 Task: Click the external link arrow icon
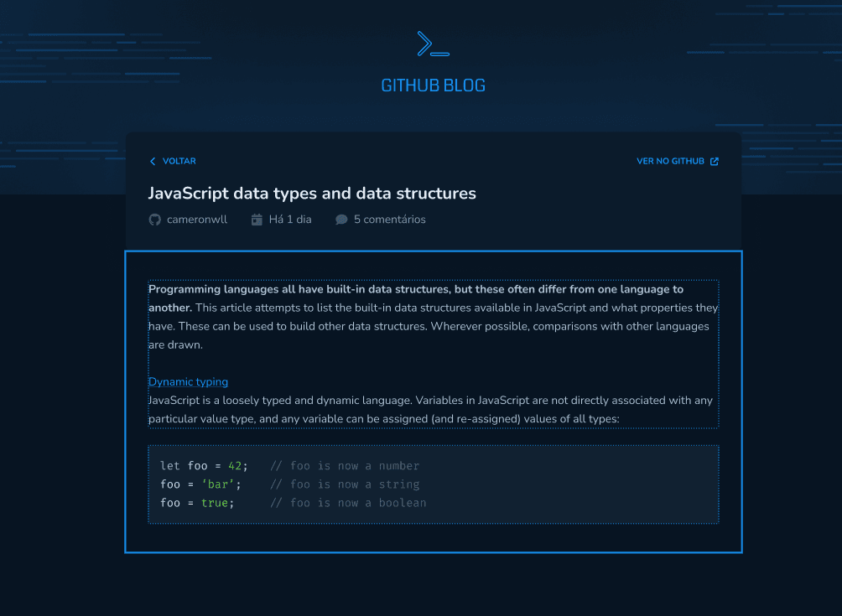715,162
